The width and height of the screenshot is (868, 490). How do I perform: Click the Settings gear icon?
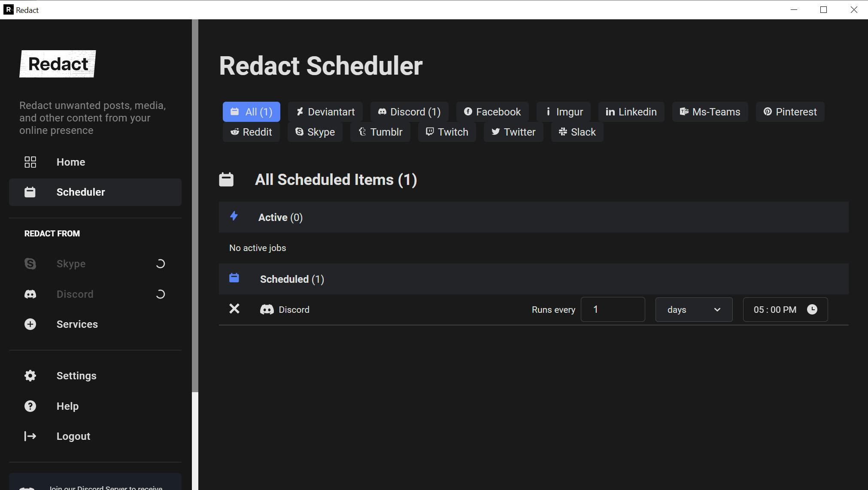(30, 376)
